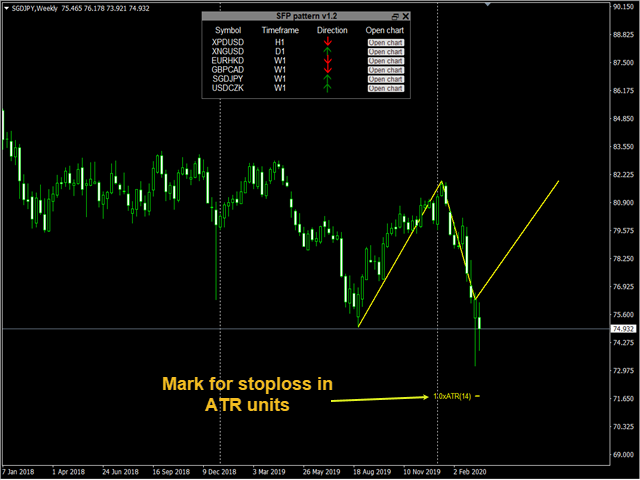Click the green up arrow for SGDJPY
640x480 pixels.
(327, 79)
